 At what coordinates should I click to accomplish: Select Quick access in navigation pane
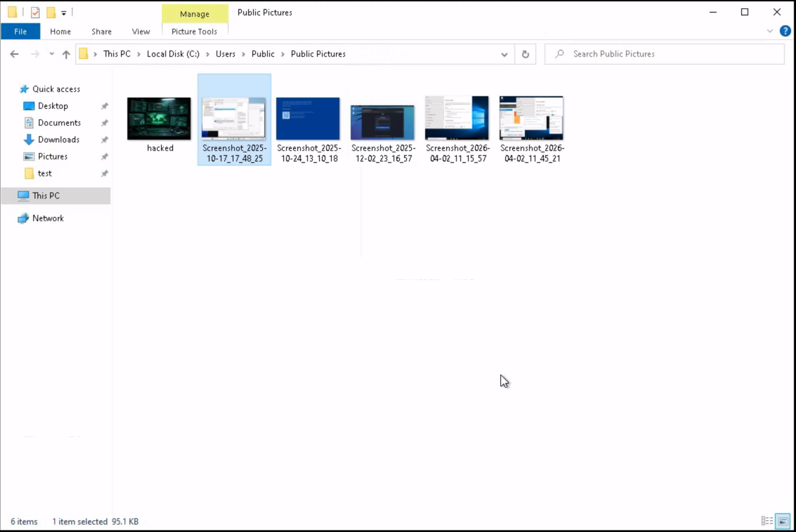pyautogui.click(x=56, y=89)
